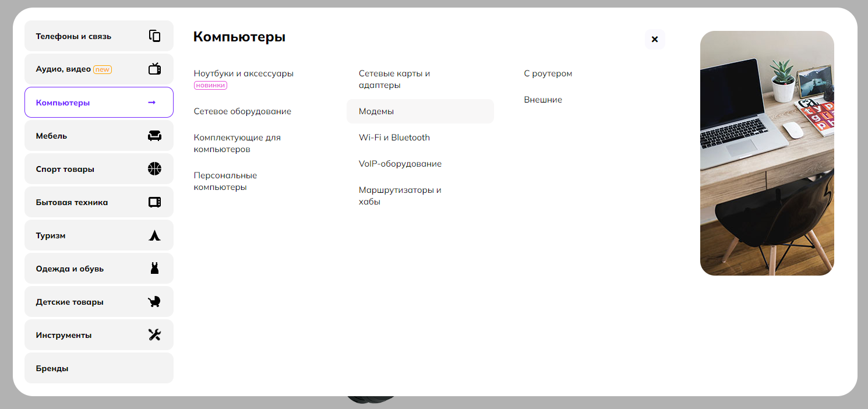Click the dress icon in Одежда и обувь
868x409 pixels.
pos(154,269)
